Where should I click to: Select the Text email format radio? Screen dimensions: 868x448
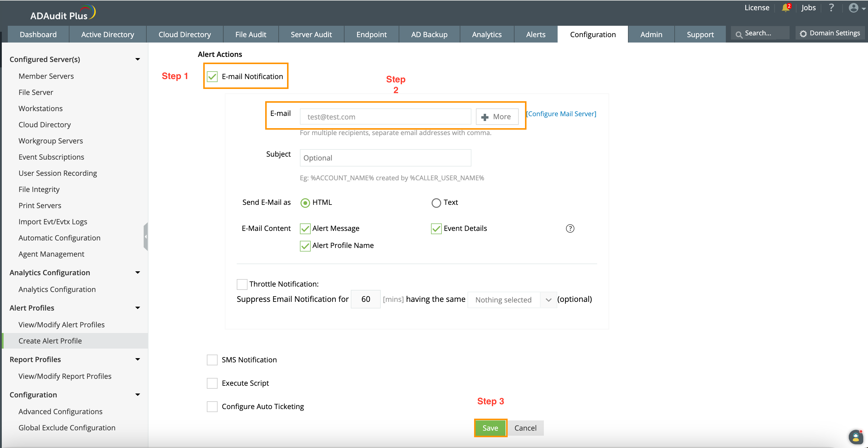pyautogui.click(x=436, y=203)
